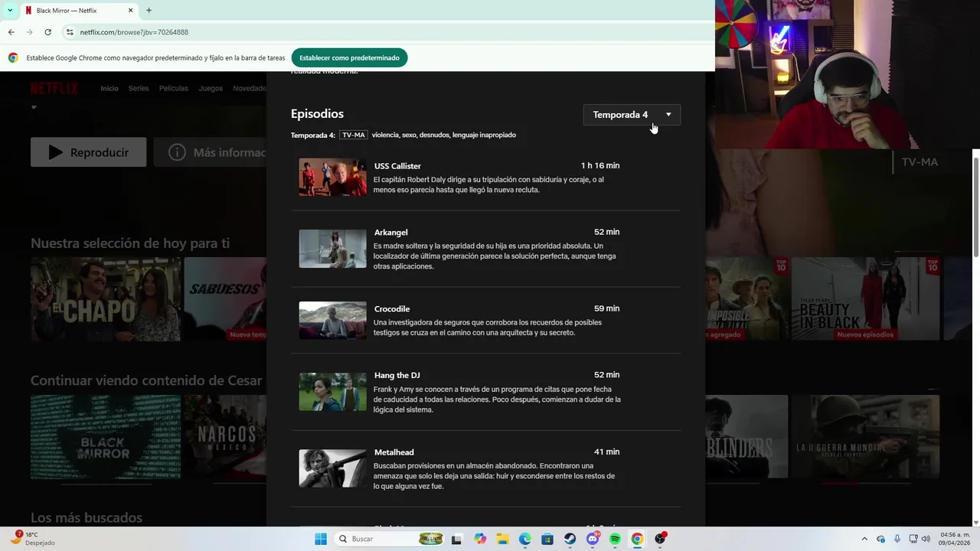Show hidden system tray icons
980x551 pixels.
point(864,539)
